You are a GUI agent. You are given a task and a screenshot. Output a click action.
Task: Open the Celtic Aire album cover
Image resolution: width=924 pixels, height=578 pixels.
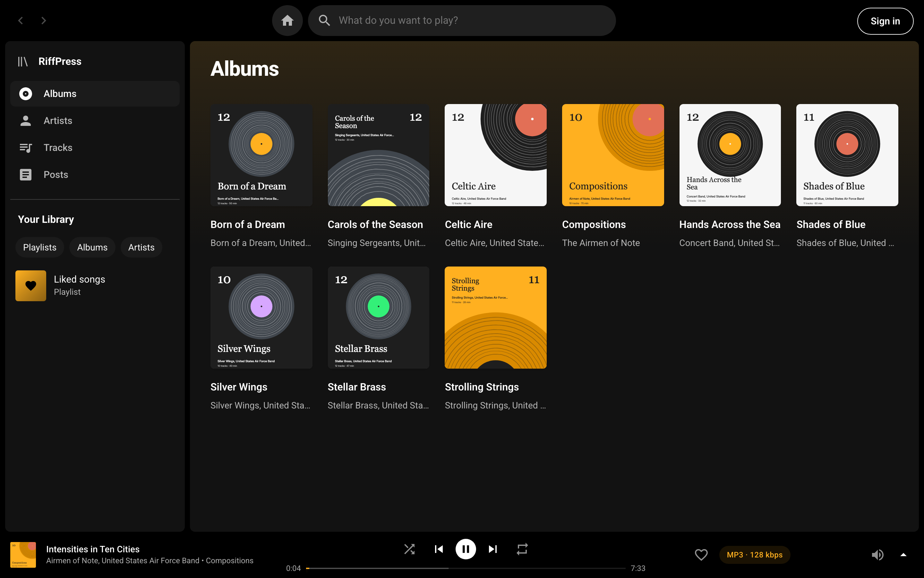coord(496,155)
